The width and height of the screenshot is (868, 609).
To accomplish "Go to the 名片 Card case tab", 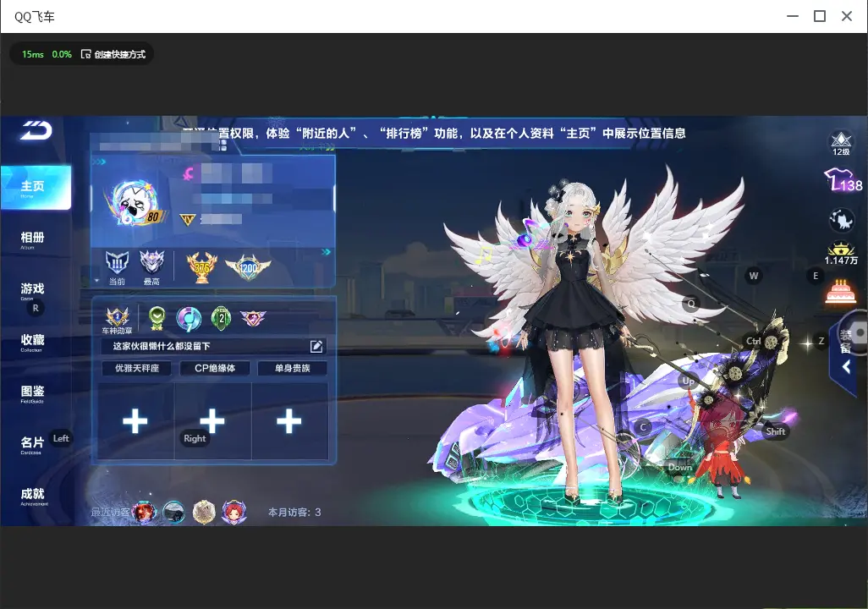I will point(32,445).
